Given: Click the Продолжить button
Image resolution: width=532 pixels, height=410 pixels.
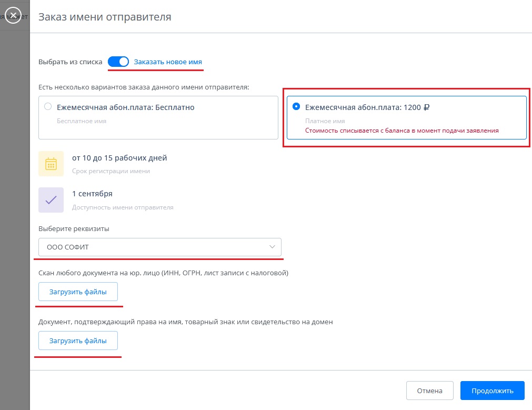Looking at the screenshot, I should coord(493,391).
